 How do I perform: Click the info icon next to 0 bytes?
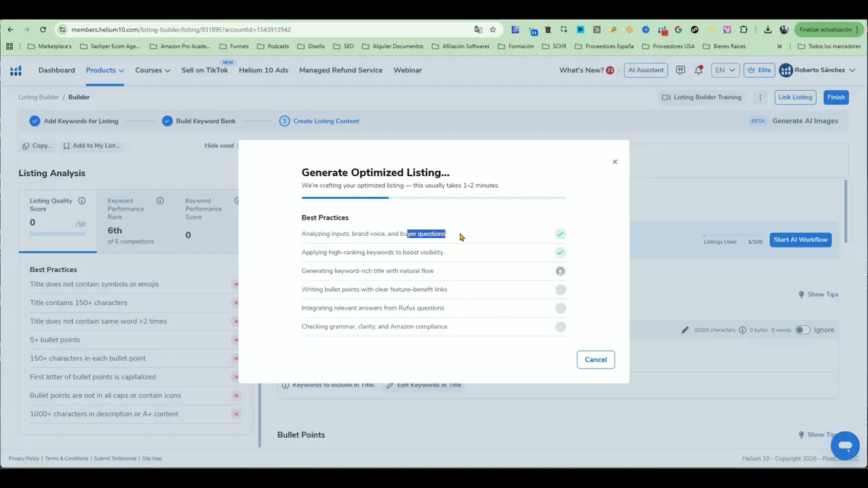pyautogui.click(x=743, y=330)
